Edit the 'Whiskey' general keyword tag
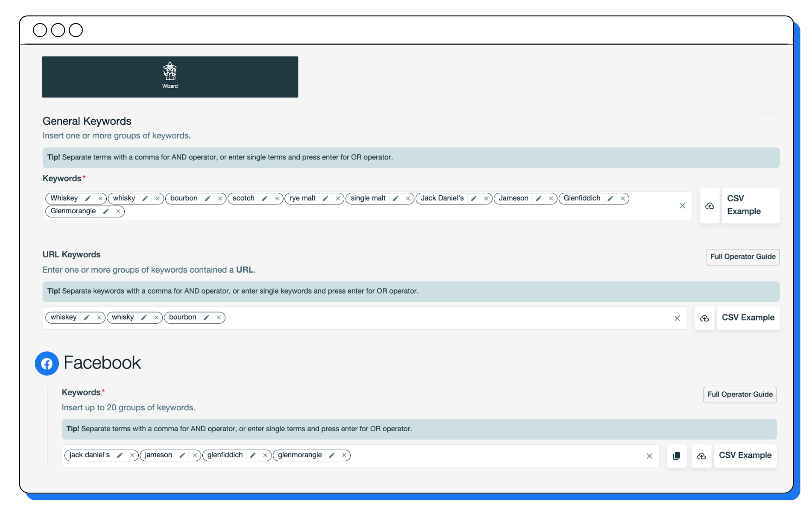 (88, 198)
